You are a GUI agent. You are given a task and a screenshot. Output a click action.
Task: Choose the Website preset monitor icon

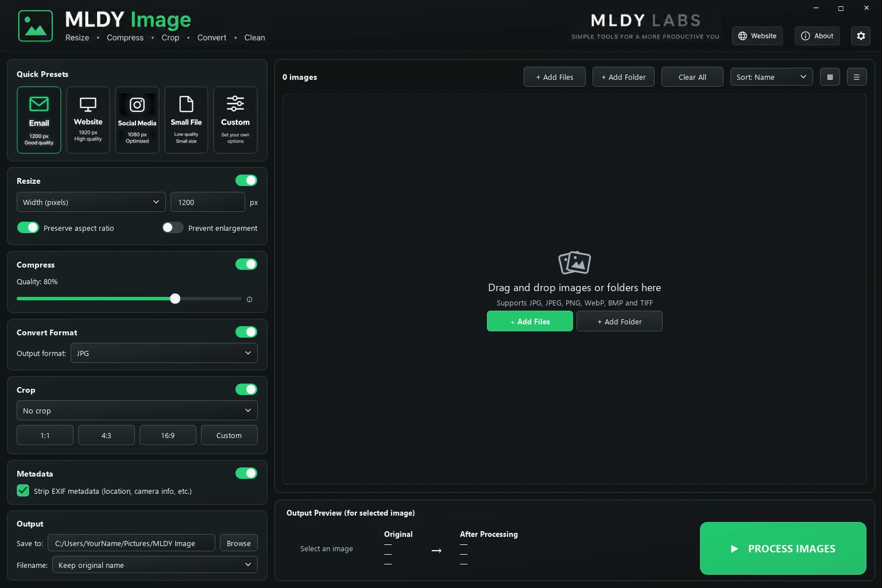point(88,105)
